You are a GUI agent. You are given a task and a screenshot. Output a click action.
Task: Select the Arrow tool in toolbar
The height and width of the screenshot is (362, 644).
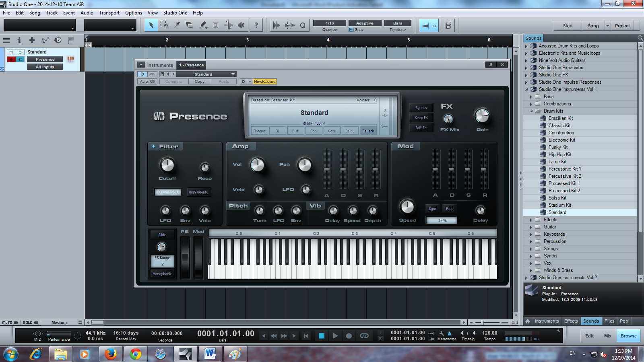pyautogui.click(x=151, y=25)
